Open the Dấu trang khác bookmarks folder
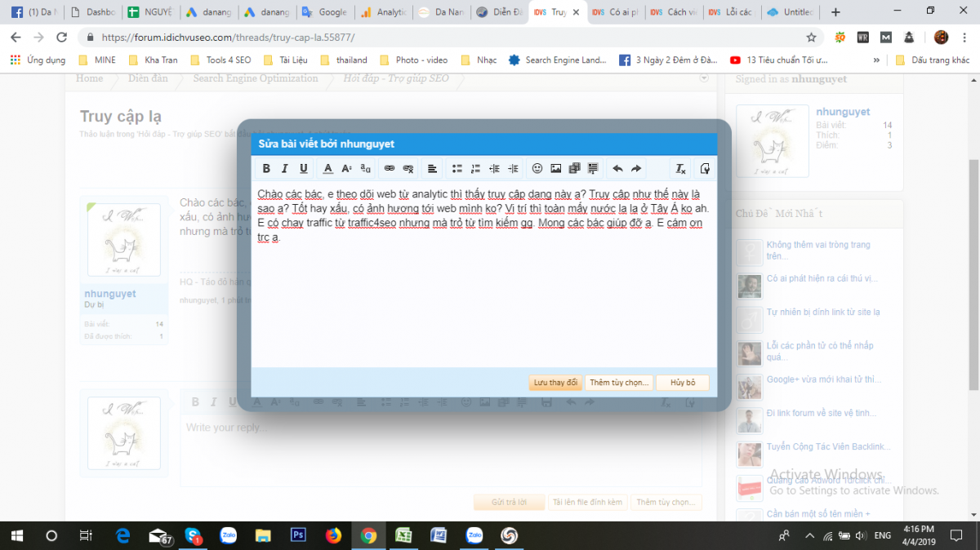980x550 pixels. (x=932, y=60)
